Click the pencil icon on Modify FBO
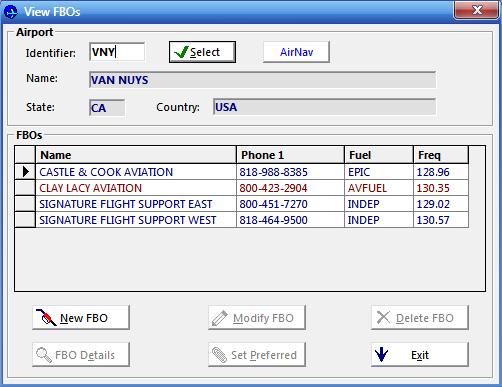 click(220, 318)
